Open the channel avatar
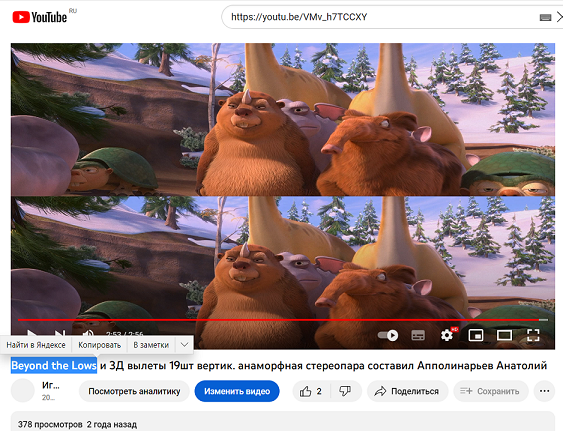Image resolution: width=563 pixels, height=431 pixels. [x=23, y=390]
